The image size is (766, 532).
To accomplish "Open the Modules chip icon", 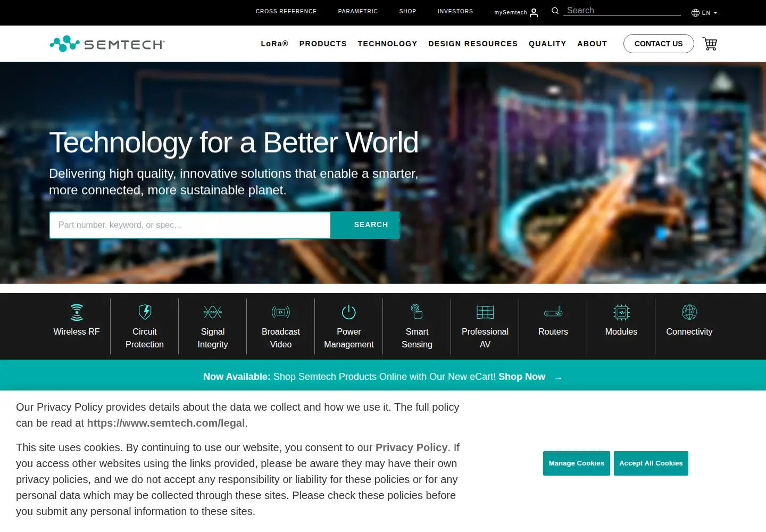I will pos(621,312).
